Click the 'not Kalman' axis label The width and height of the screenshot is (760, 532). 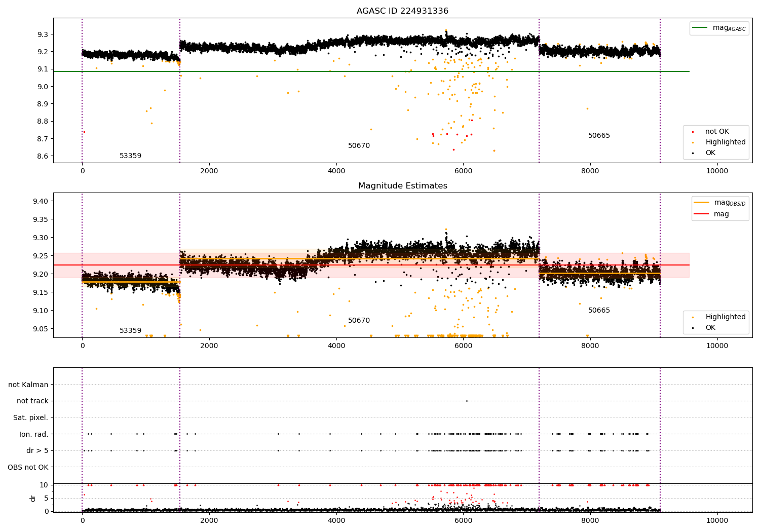(28, 385)
